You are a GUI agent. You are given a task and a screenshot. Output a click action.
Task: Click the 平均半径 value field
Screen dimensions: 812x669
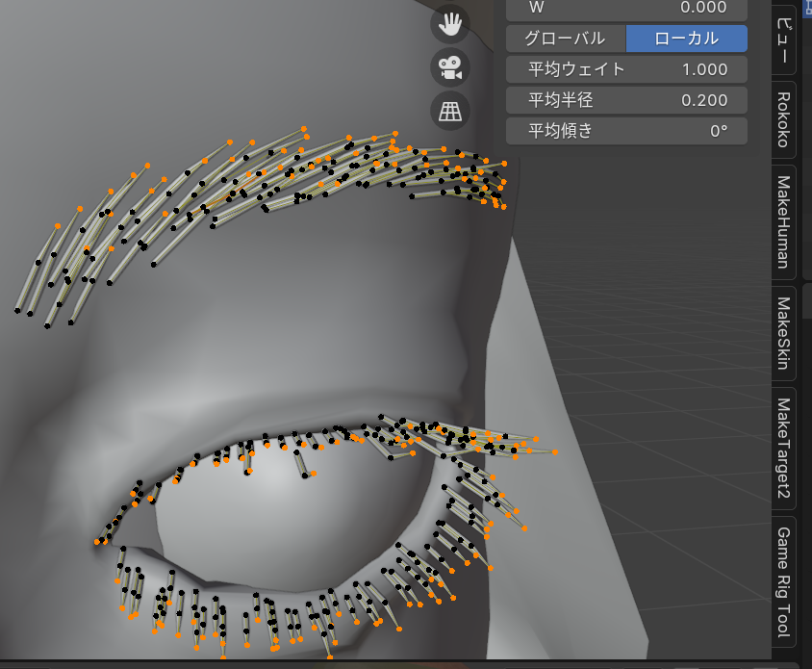pyautogui.click(x=626, y=100)
